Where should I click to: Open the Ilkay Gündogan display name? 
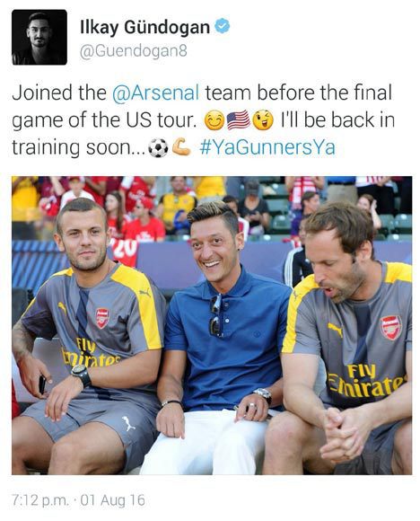pyautogui.click(x=144, y=28)
